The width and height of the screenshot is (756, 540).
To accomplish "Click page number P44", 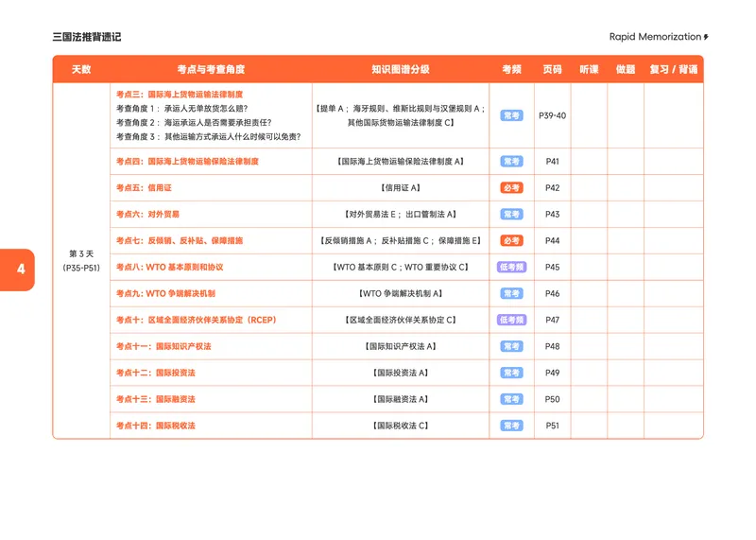I will (x=553, y=241).
